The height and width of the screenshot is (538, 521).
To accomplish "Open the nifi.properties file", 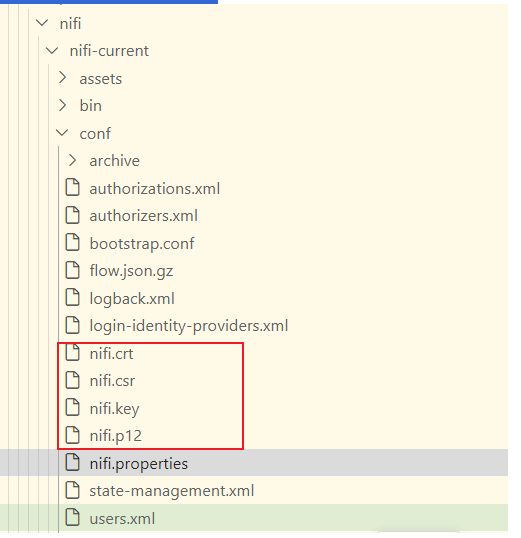I will [x=139, y=464].
